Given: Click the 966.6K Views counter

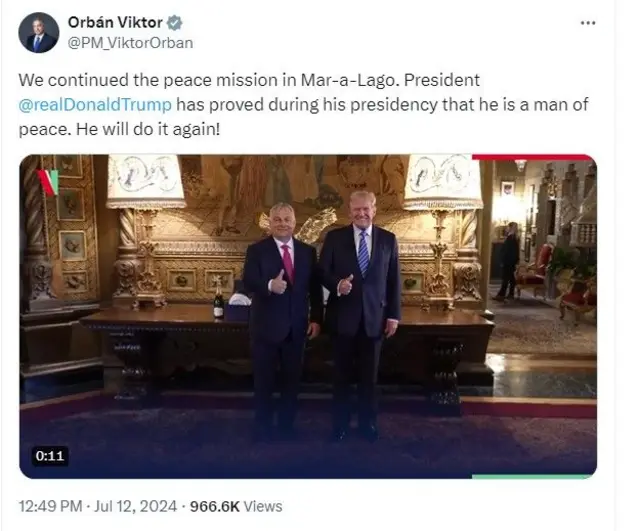Looking at the screenshot, I should click(236, 507).
